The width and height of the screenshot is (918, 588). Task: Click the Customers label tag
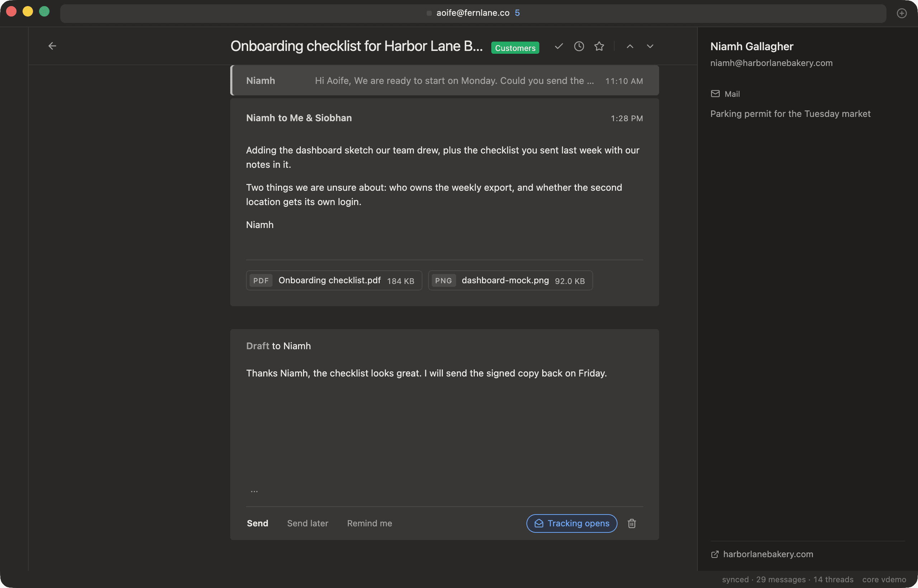pos(515,48)
